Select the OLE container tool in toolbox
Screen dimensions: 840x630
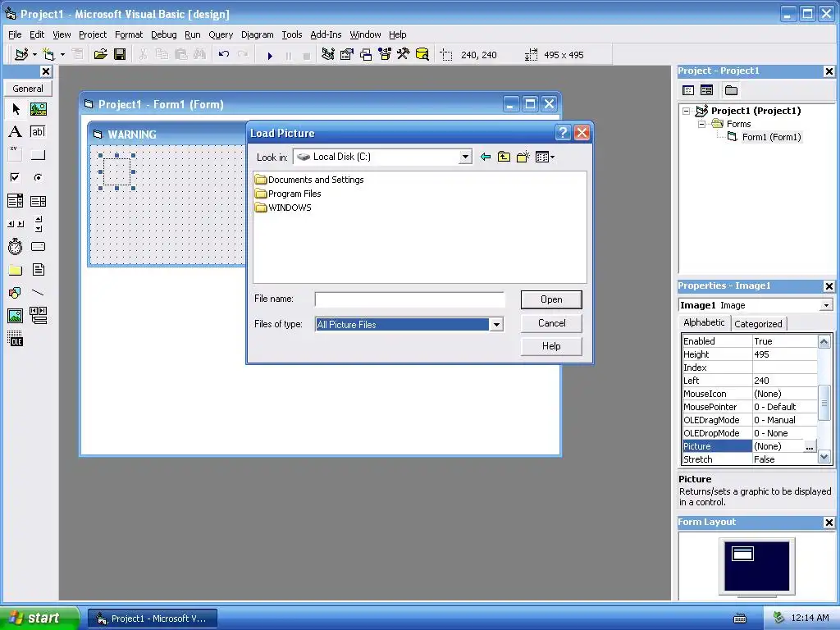[16, 339]
